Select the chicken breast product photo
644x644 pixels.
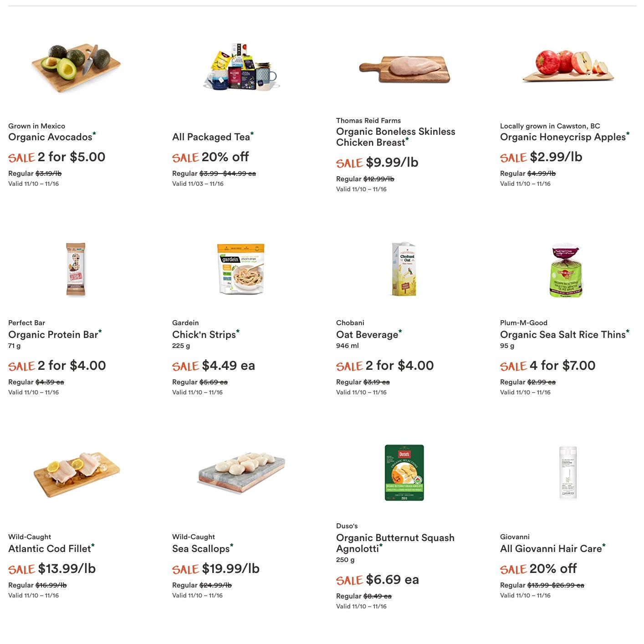tap(404, 68)
